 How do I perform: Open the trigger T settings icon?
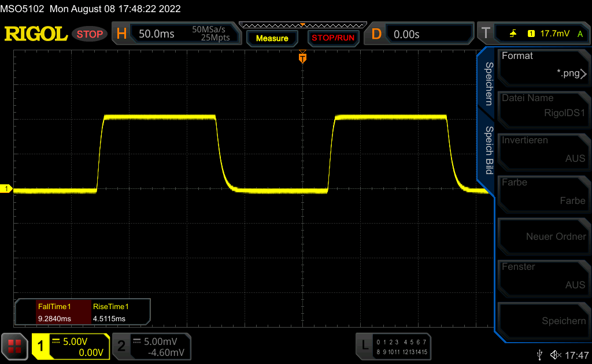485,34
